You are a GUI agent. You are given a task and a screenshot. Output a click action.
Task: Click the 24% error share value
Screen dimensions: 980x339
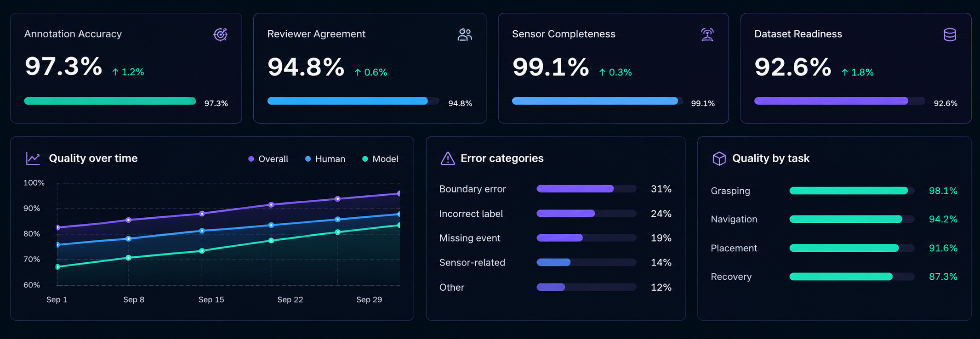tap(661, 214)
